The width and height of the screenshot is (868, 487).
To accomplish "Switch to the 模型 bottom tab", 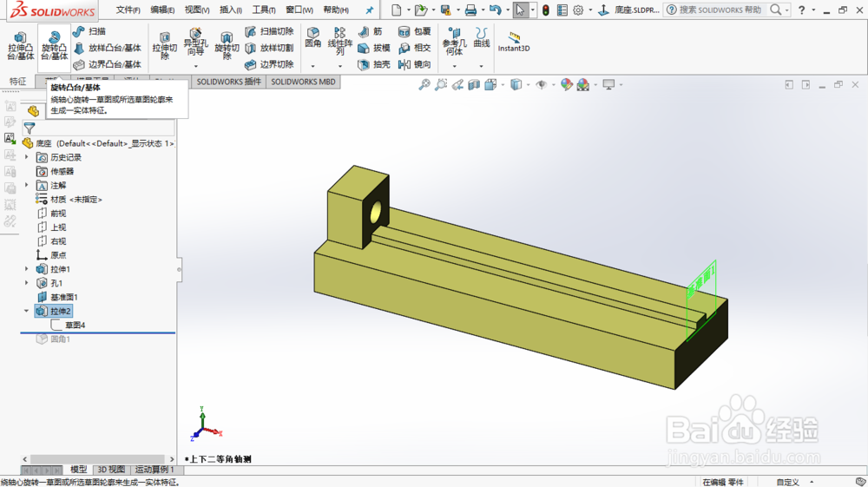I will [79, 470].
